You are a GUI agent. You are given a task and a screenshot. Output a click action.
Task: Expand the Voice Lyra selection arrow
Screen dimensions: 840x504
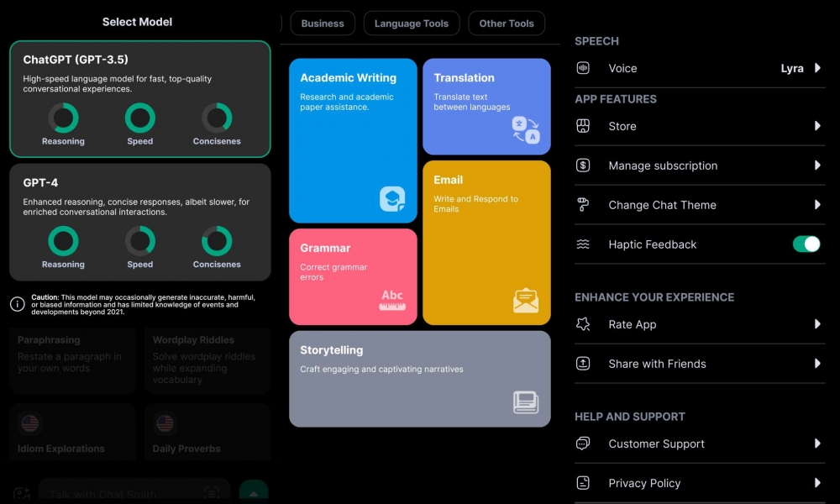tap(817, 68)
